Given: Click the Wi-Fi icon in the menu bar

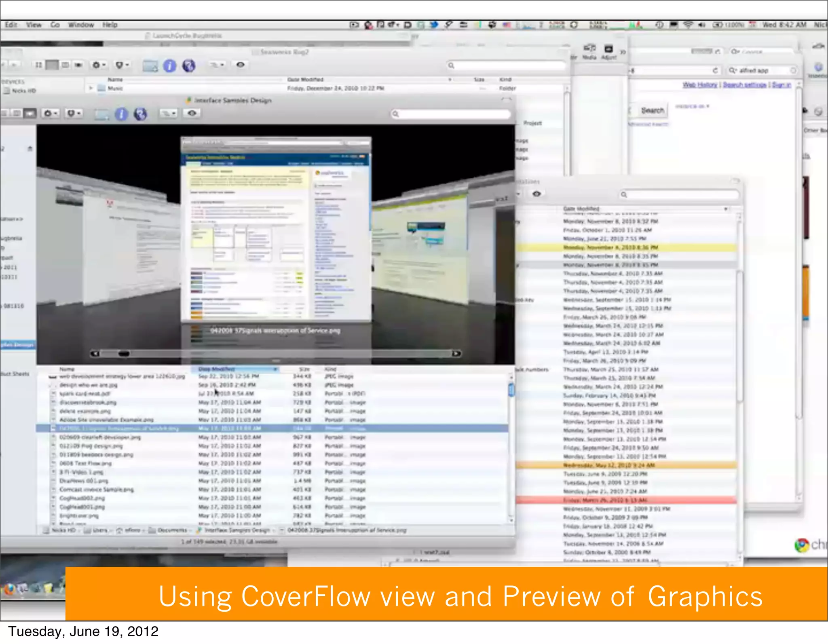Looking at the screenshot, I should 688,25.
